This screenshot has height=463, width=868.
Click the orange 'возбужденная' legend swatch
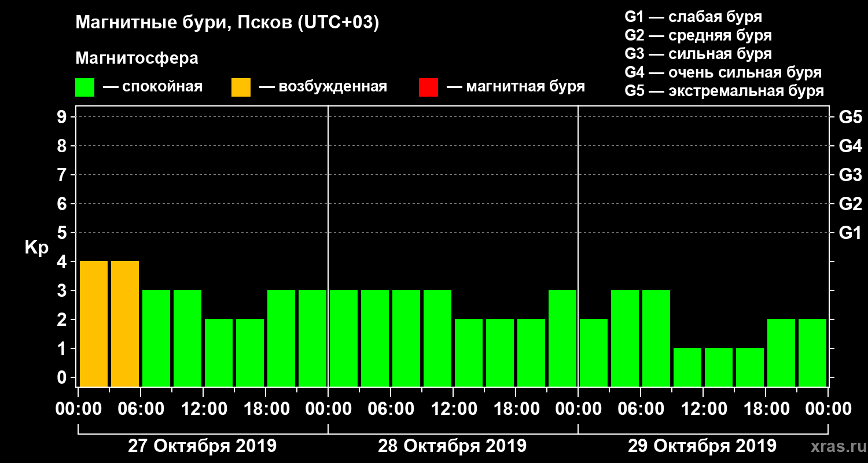click(241, 87)
